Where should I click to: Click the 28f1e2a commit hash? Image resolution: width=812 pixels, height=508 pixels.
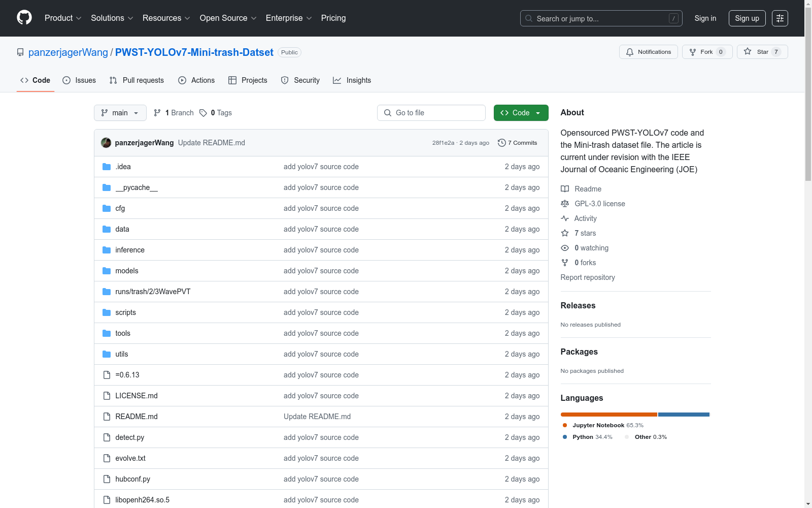[x=443, y=143]
